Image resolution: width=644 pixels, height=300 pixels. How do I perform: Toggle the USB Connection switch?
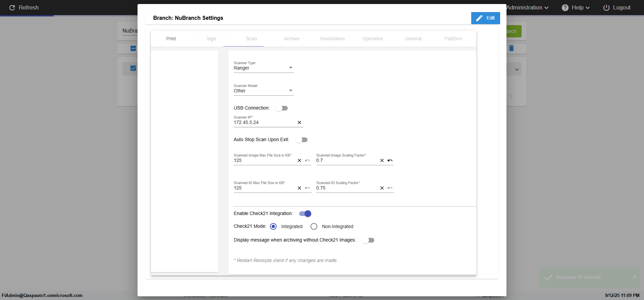282,108
